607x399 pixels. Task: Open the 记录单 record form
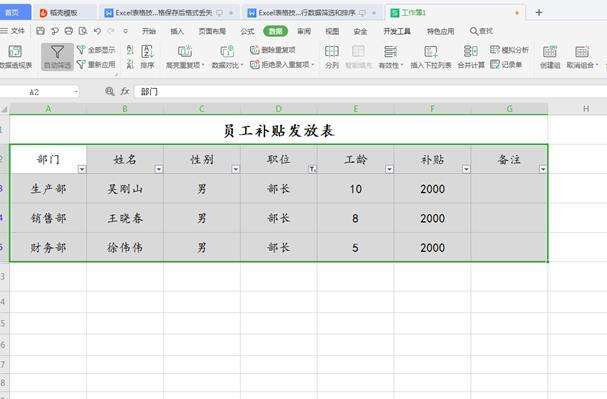[x=506, y=64]
